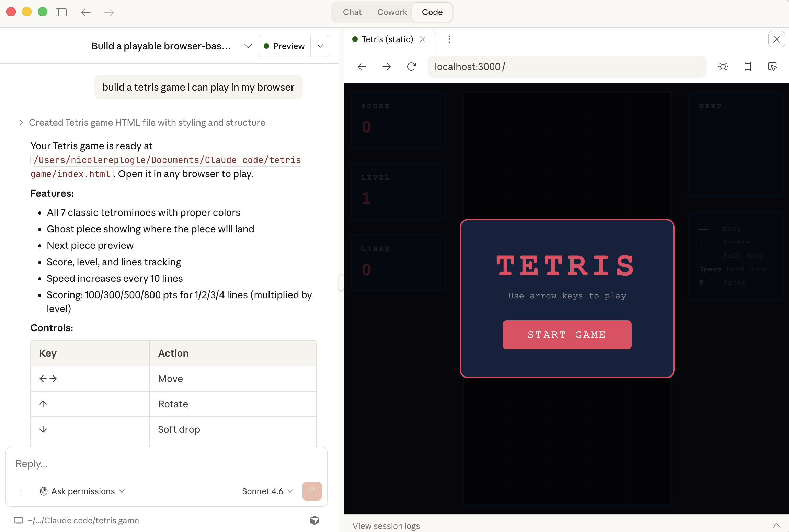Open the three-dot tab options menu
This screenshot has width=789, height=532.
point(449,39)
